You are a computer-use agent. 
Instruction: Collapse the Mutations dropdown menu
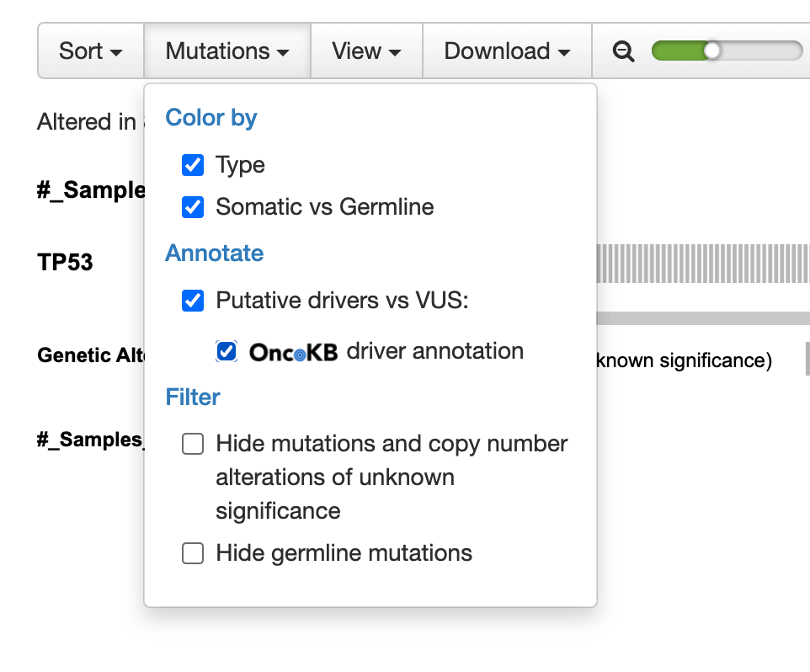click(226, 51)
